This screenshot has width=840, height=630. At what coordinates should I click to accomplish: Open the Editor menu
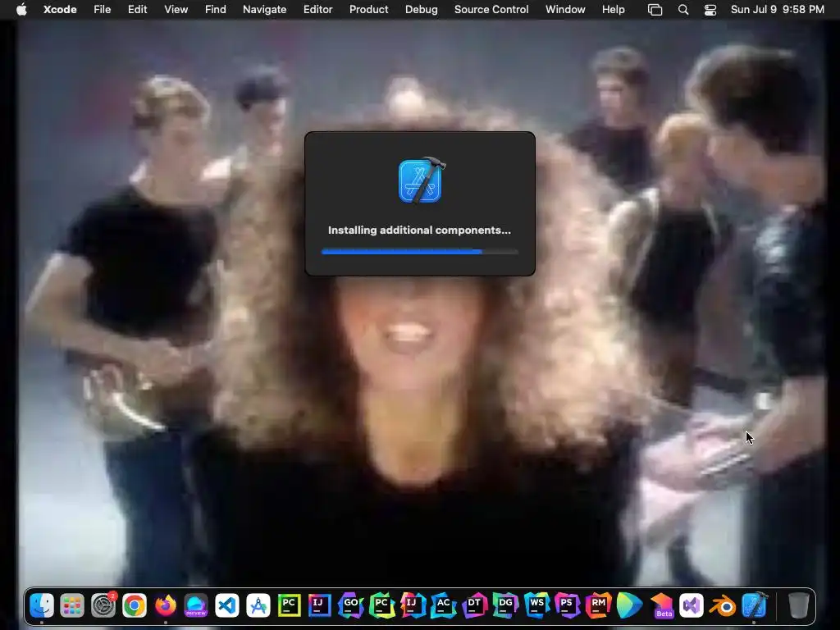tap(317, 10)
